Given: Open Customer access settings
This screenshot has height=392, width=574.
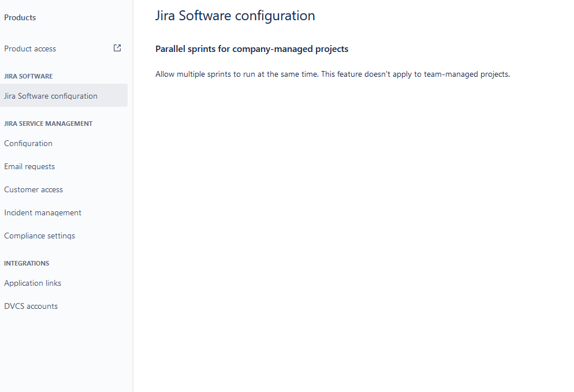Looking at the screenshot, I should click(x=33, y=189).
